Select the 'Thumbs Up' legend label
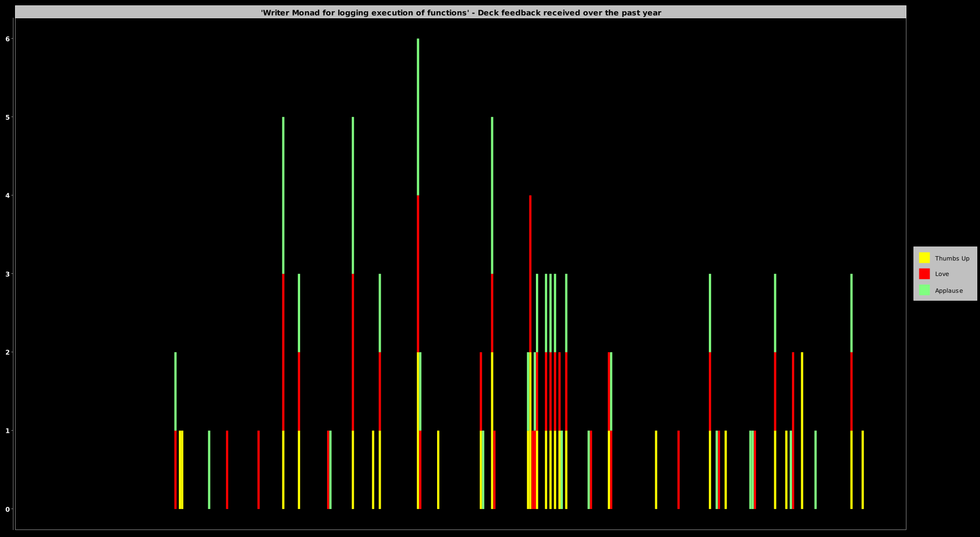The height and width of the screenshot is (537, 980). point(952,258)
